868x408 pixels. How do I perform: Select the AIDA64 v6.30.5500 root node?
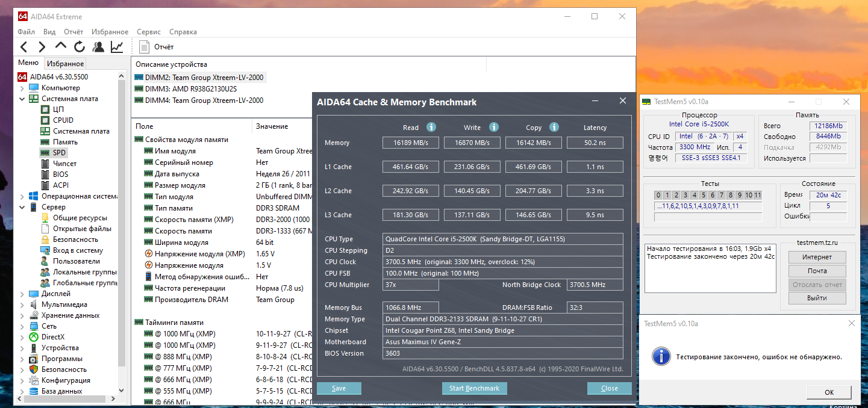pyautogui.click(x=53, y=77)
